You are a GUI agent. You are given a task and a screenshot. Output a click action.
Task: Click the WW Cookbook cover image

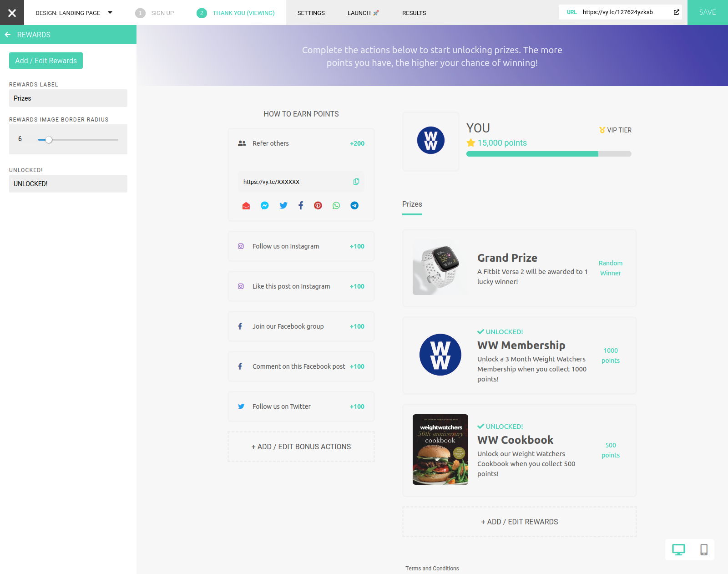[440, 450]
